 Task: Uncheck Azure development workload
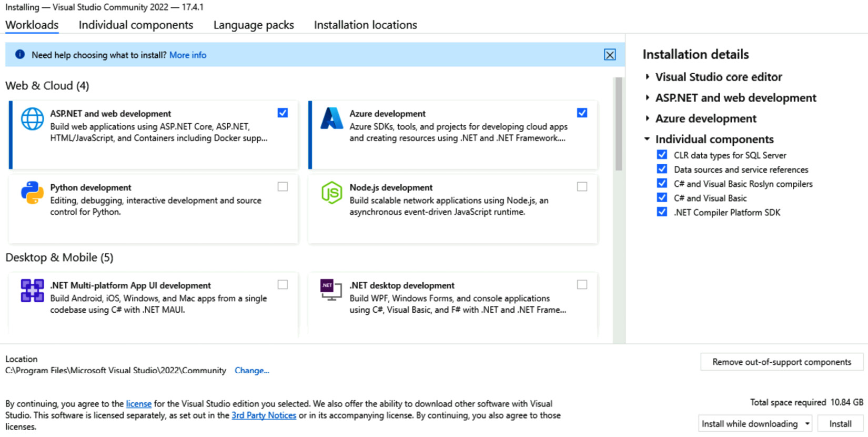[582, 113]
